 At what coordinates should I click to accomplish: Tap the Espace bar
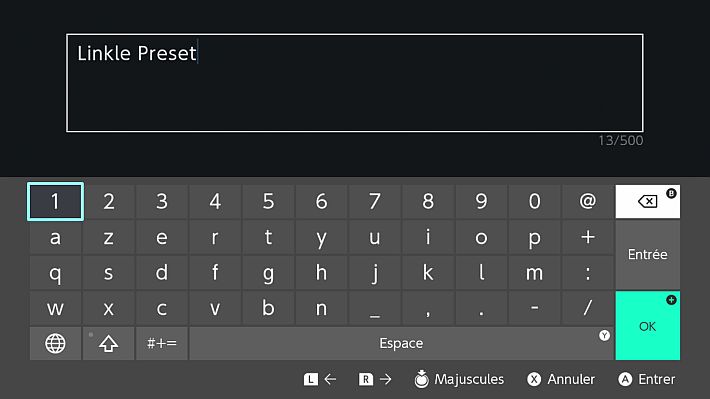click(401, 343)
